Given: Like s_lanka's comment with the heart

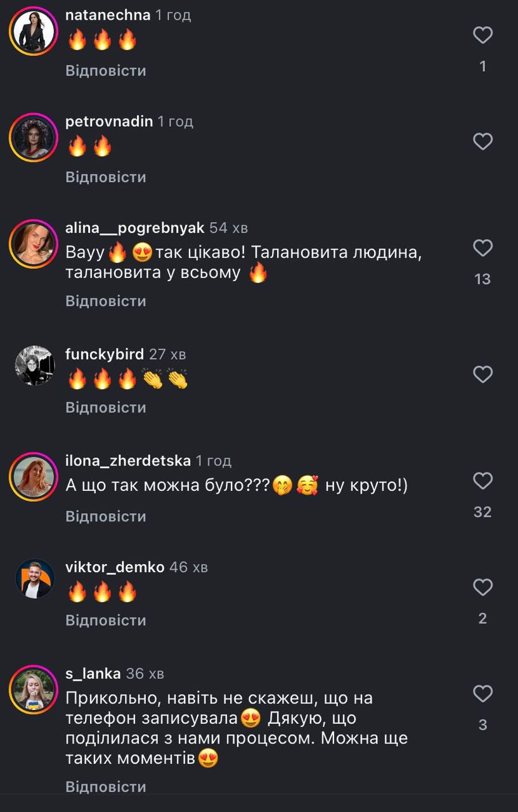Looking at the screenshot, I should tap(483, 694).
